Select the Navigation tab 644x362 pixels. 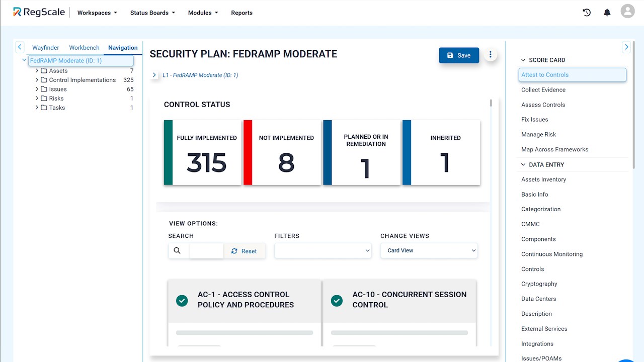(123, 48)
